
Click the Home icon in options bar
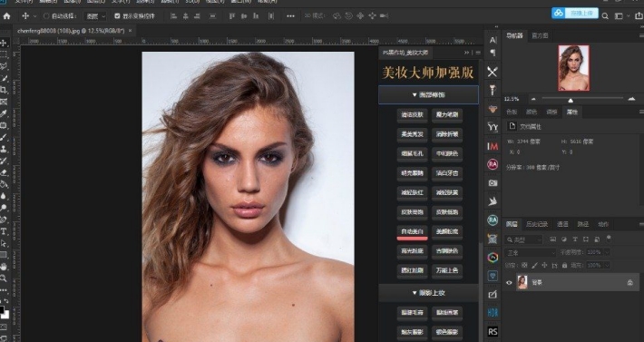click(6, 16)
